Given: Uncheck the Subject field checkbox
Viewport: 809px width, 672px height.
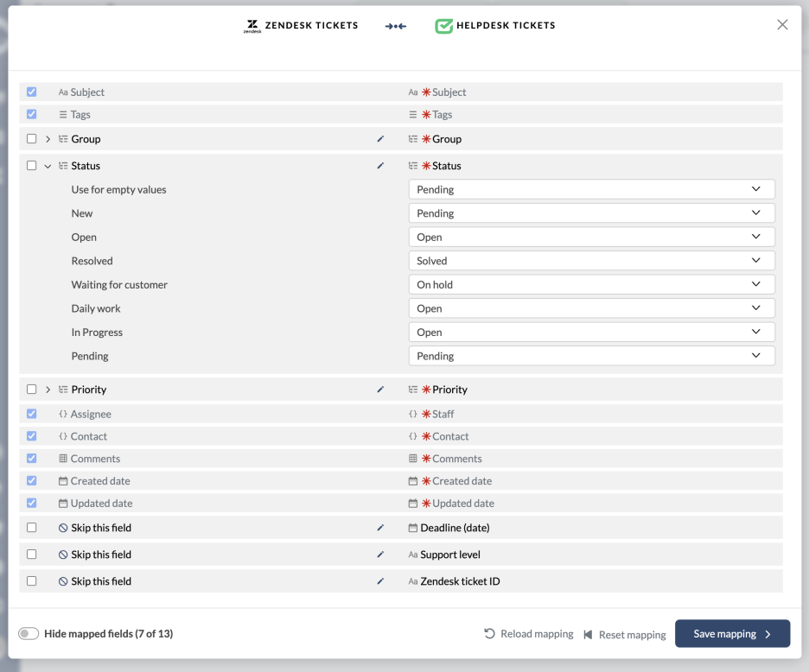Looking at the screenshot, I should pos(31,92).
